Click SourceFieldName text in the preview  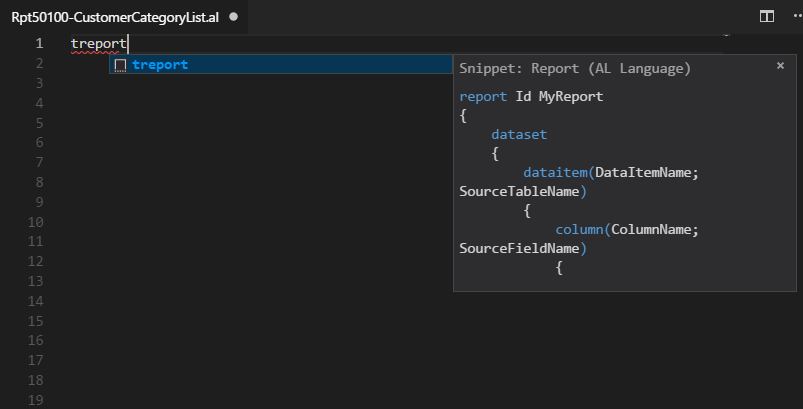[519, 249]
